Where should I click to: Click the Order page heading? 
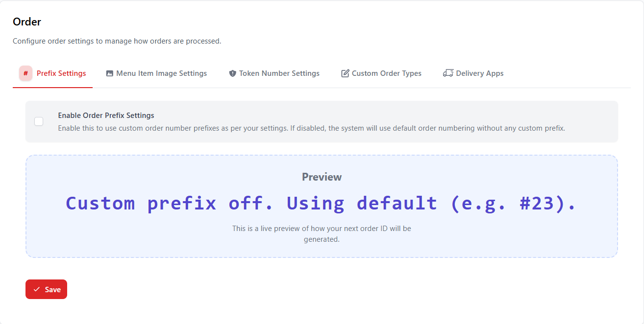pos(27,22)
